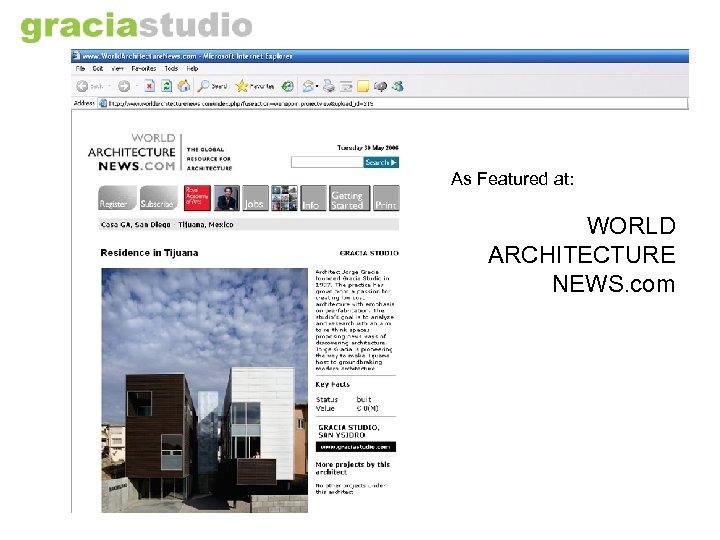Click the Back arrow icon in toolbar

point(82,86)
